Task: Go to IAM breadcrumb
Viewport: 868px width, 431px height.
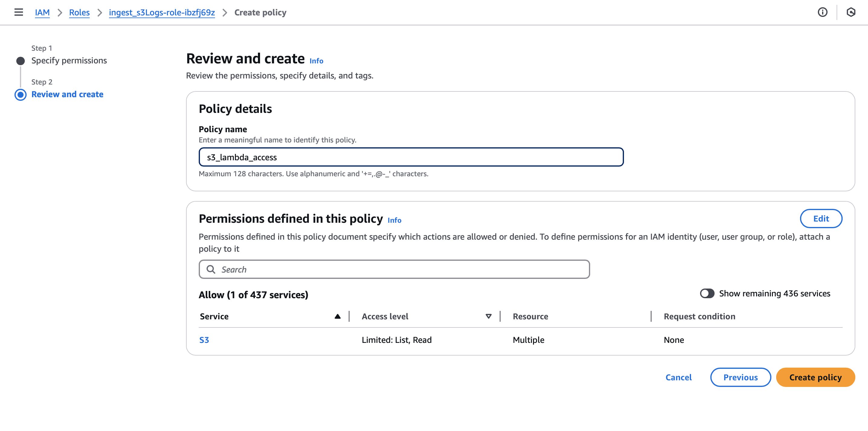Action: pyautogui.click(x=42, y=12)
